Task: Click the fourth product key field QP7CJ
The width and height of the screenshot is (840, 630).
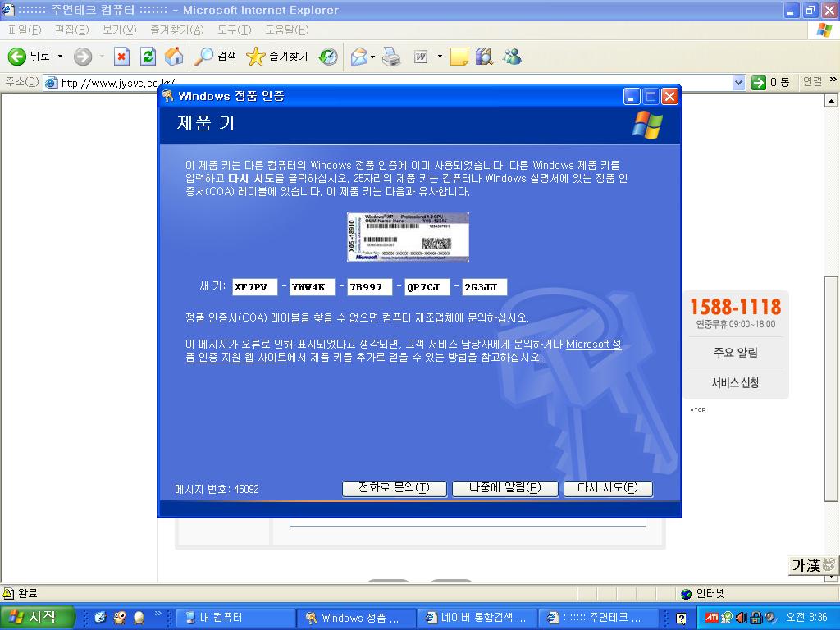Action: [x=427, y=287]
